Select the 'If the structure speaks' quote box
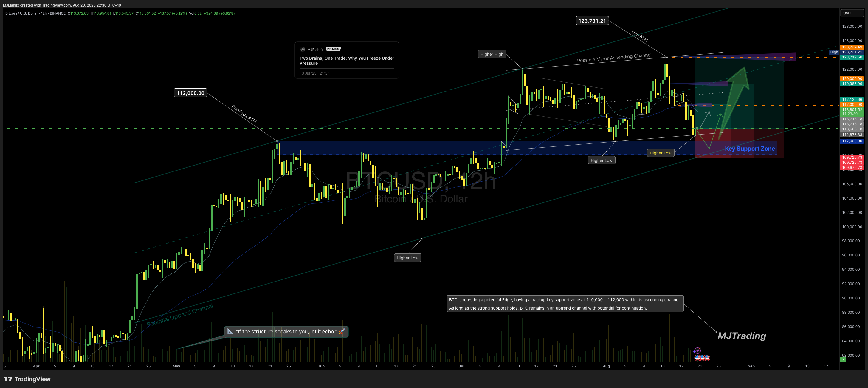 pos(286,331)
